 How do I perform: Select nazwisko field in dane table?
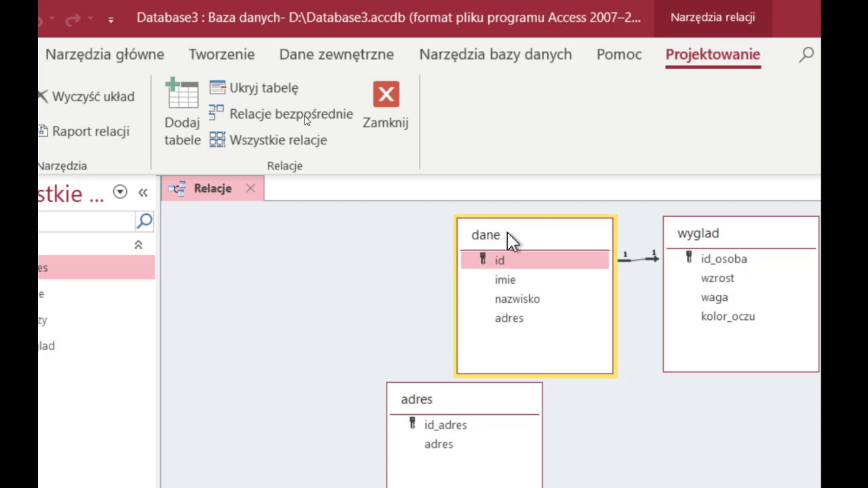517,299
